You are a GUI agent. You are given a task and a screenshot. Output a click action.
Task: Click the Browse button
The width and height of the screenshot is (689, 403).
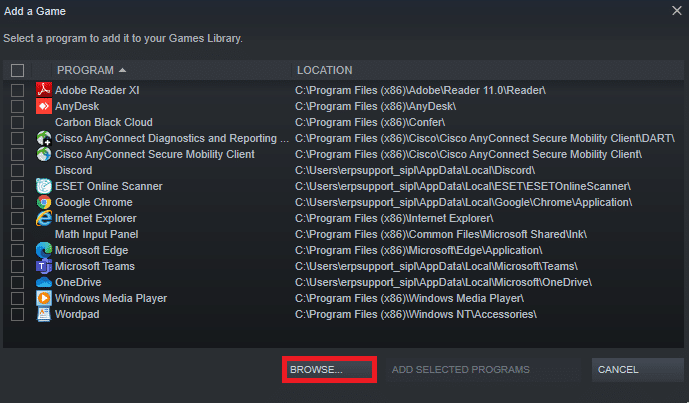tap(329, 370)
